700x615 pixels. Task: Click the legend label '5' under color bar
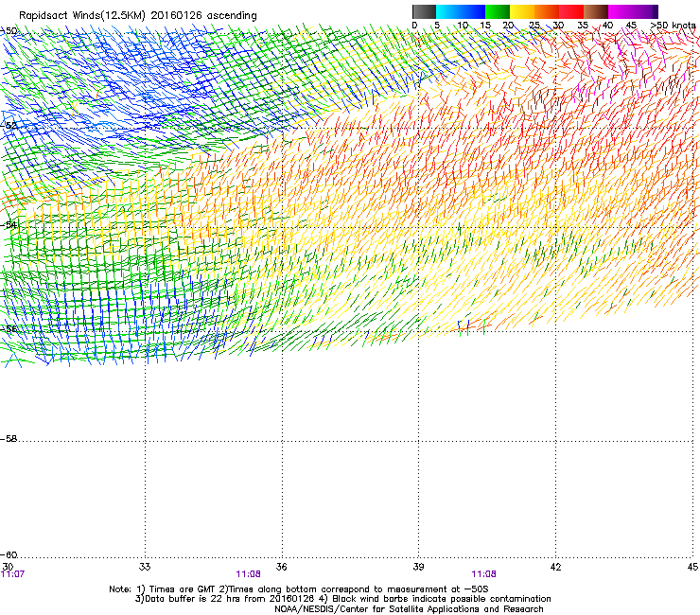pos(437,26)
